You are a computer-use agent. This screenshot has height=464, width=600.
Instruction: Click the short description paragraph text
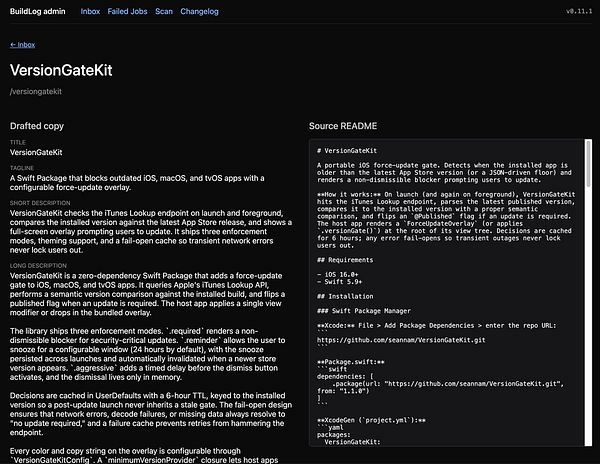click(x=151, y=231)
